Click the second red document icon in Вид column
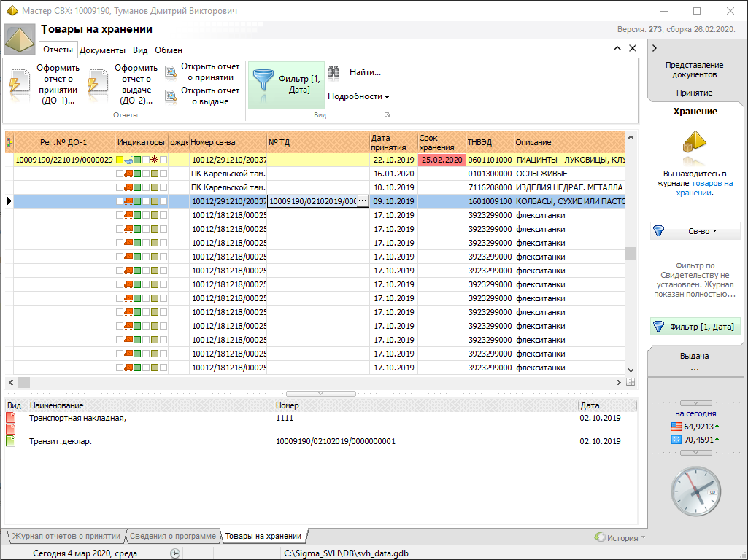This screenshot has height=560, width=748. click(x=10, y=429)
